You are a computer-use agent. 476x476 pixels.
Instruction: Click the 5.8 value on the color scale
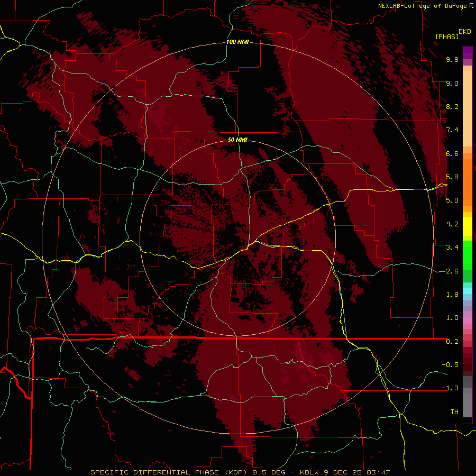[x=452, y=177]
